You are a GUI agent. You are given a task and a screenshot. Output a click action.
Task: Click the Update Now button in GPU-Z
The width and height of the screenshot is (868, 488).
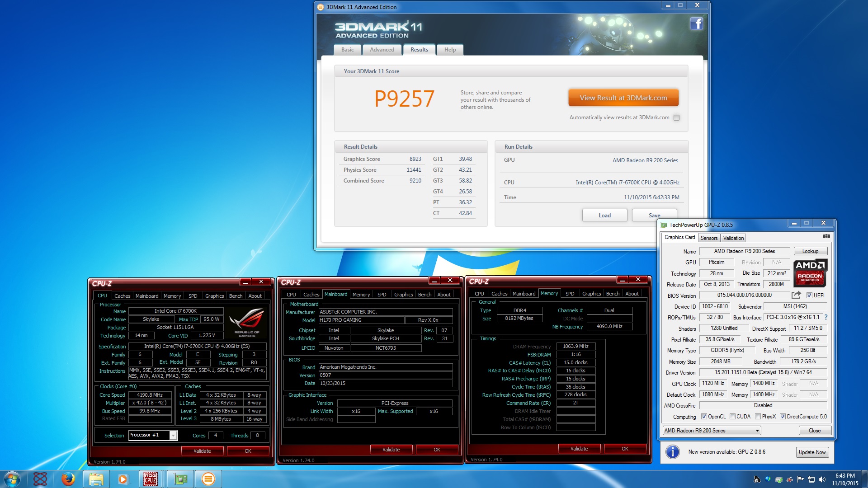click(x=812, y=452)
